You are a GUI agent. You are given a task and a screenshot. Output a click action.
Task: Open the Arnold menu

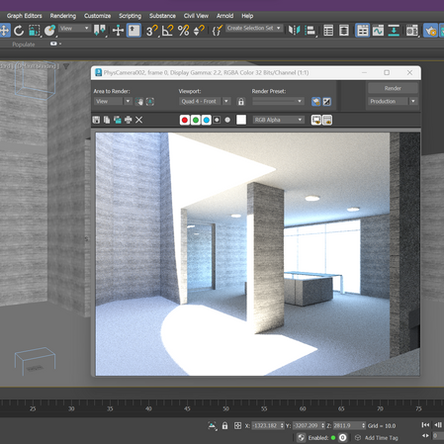click(x=225, y=16)
